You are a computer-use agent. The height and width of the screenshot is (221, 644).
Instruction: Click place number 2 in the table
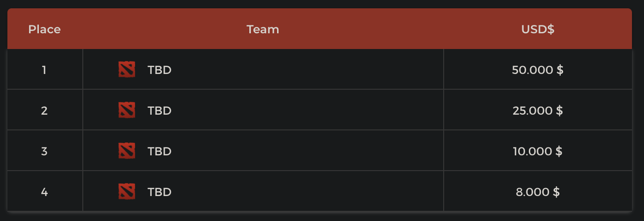click(x=44, y=111)
